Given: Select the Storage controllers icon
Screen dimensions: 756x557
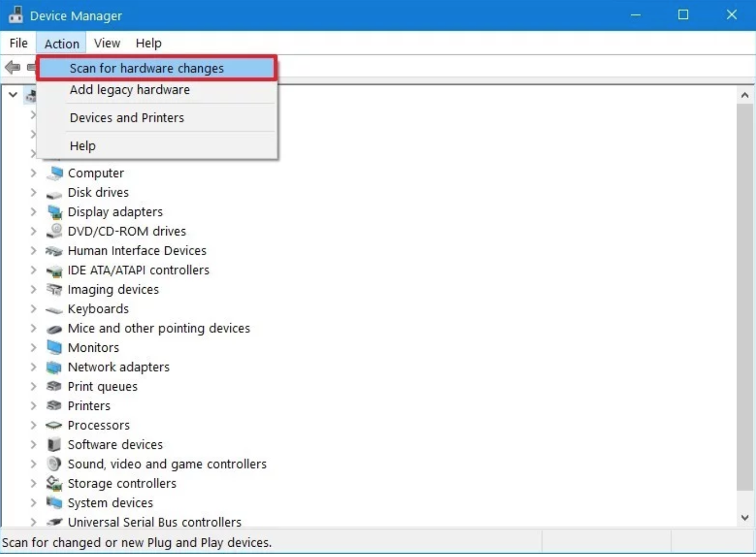Looking at the screenshot, I should coord(54,483).
